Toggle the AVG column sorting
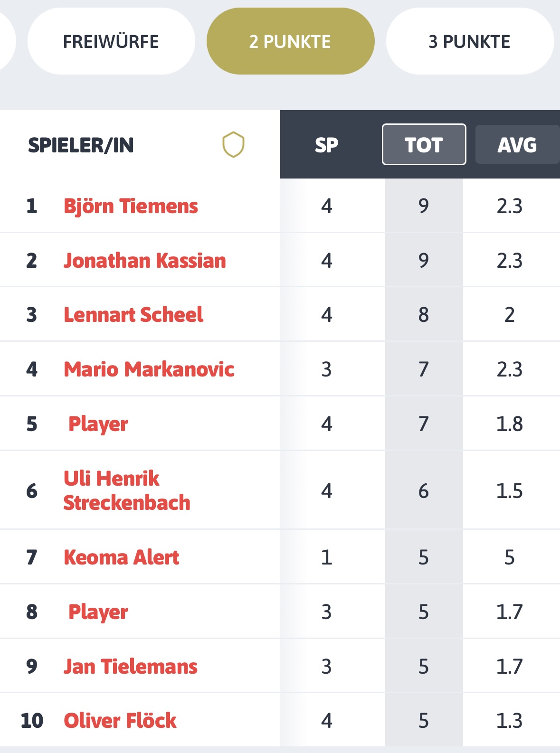 pos(517,145)
